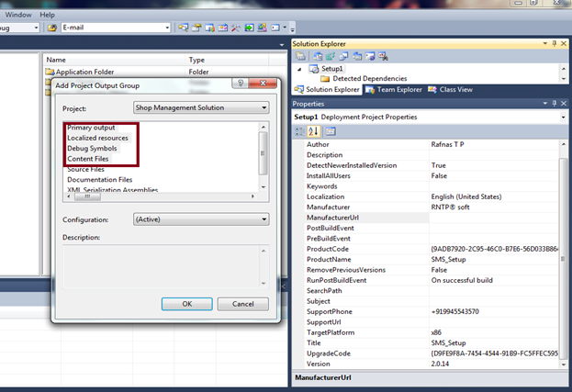Open Setup1 object selector dropdown in Properties

[563, 118]
